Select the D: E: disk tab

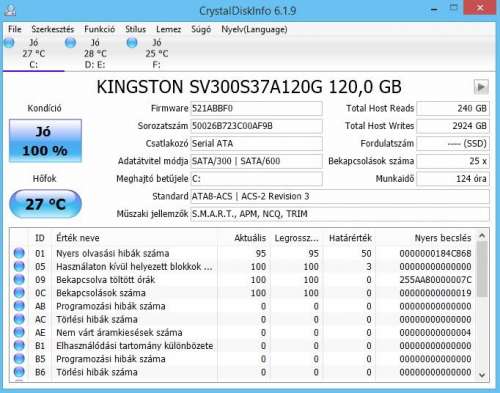95,53
